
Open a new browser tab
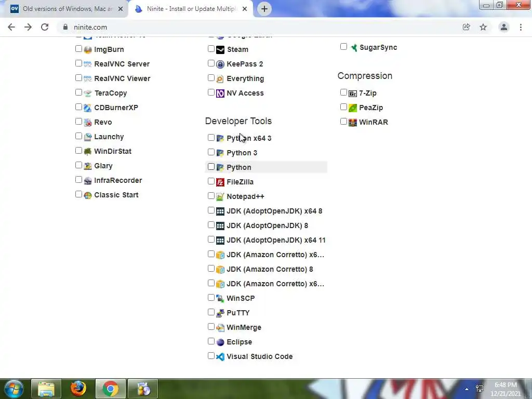(x=264, y=9)
